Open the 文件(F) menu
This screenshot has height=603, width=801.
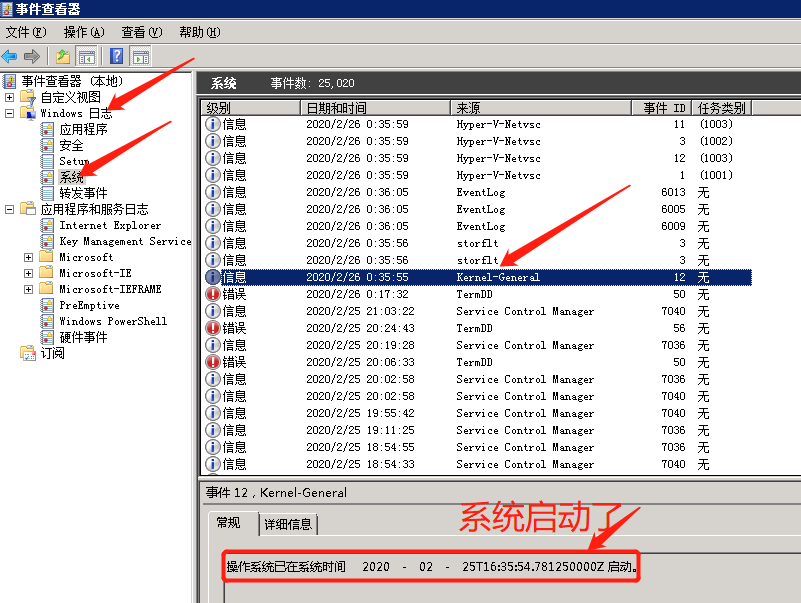[x=26, y=32]
